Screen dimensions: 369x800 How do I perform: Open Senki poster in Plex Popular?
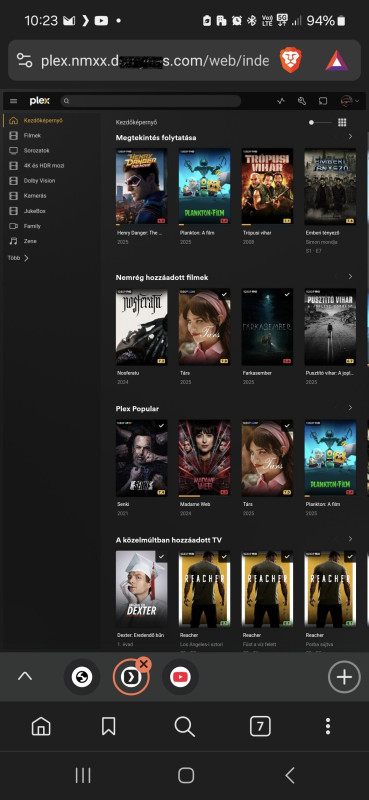point(141,458)
